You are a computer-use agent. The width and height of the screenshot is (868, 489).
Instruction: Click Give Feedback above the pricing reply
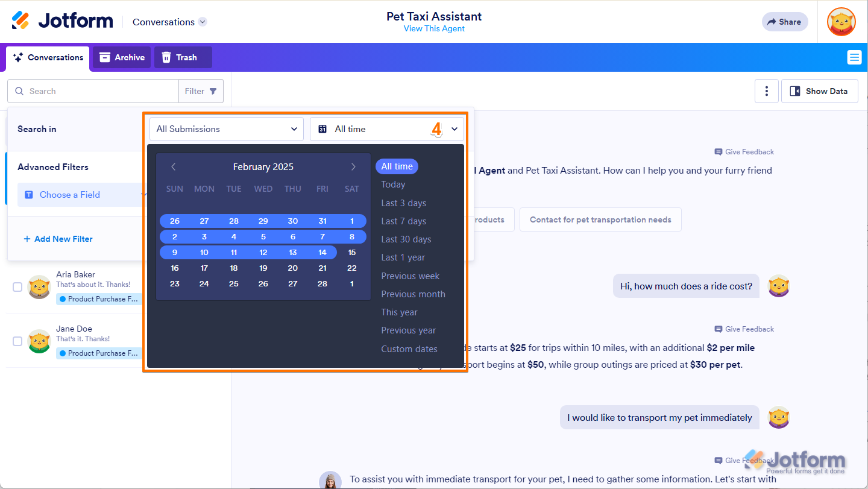(744, 329)
